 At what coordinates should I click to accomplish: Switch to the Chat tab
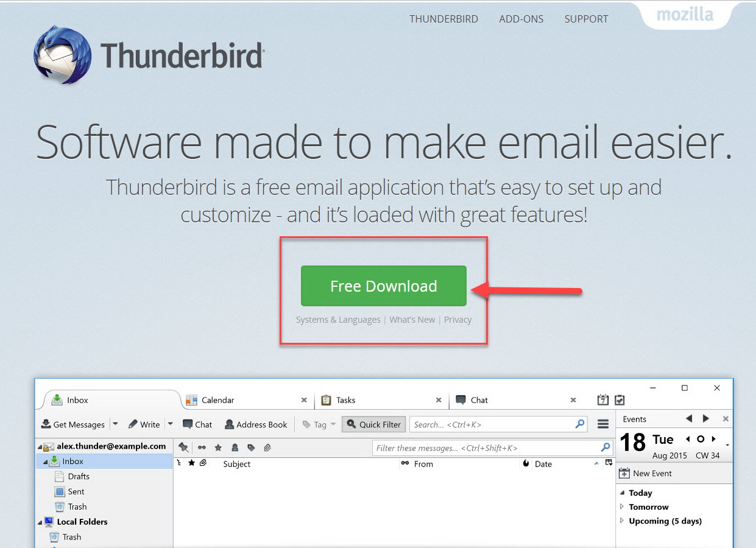516,400
